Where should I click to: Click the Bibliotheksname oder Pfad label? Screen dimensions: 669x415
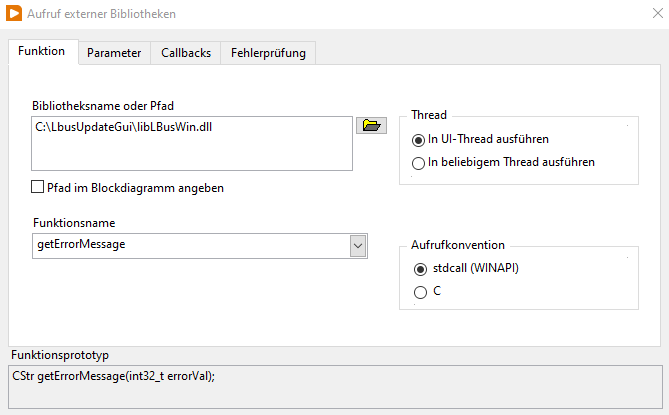pyautogui.click(x=96, y=105)
